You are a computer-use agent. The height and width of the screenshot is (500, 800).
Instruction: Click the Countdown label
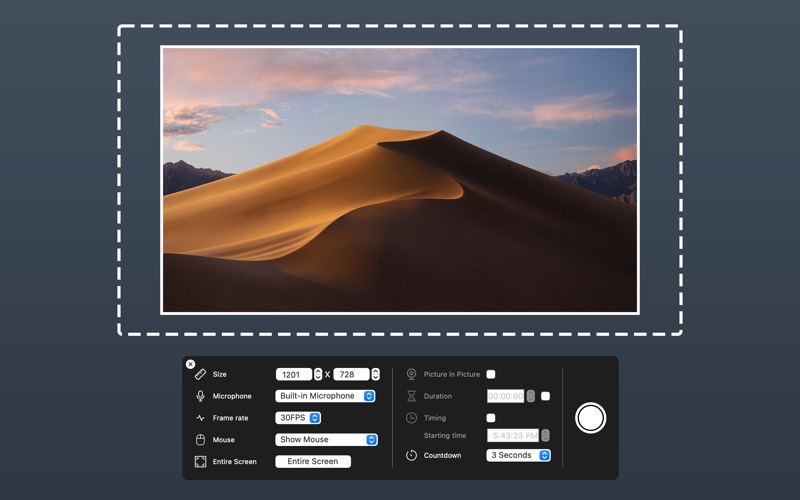(442, 455)
